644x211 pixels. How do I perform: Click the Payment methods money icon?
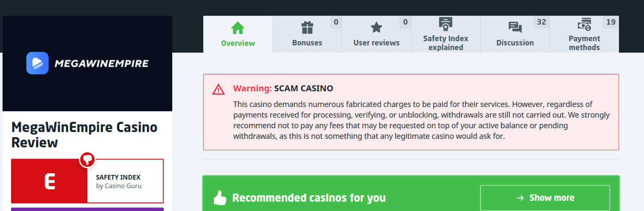pos(584,24)
